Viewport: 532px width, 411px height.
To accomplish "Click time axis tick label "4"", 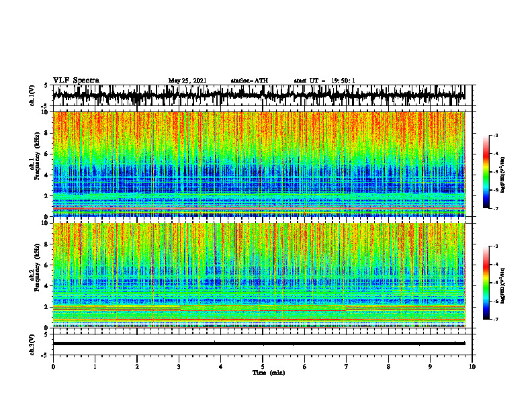I will pyautogui.click(x=221, y=367).
